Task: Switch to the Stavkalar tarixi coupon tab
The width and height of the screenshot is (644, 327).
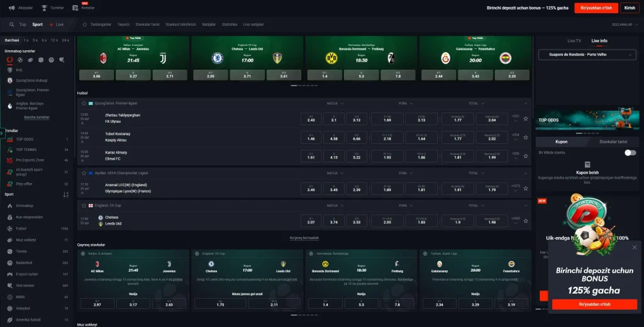Action: 613,141
